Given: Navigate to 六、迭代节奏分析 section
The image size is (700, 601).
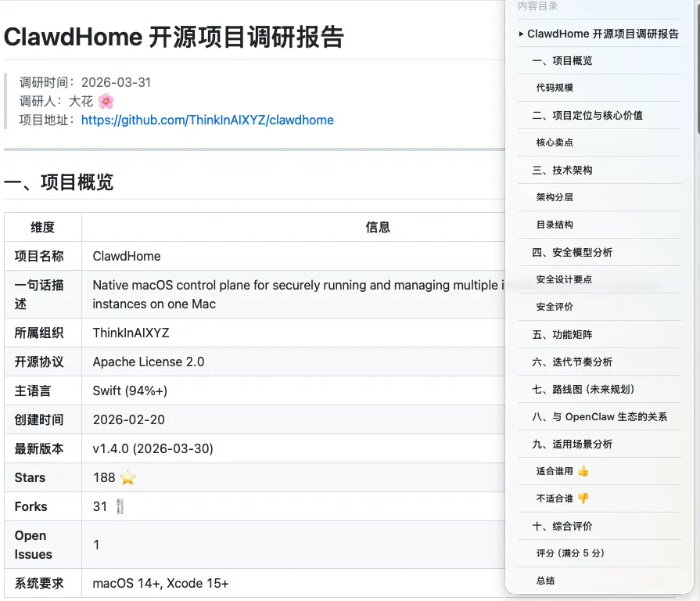Looking at the screenshot, I should click(572, 362).
